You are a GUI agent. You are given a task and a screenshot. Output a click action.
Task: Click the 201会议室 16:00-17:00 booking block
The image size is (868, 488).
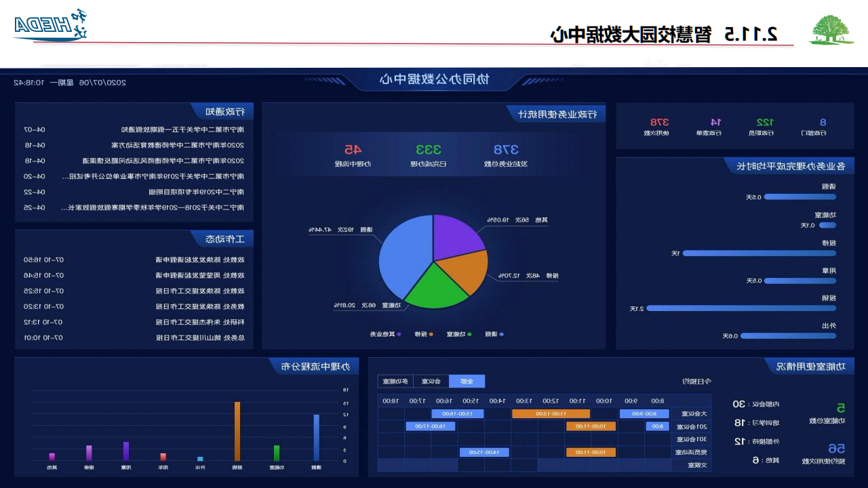(431, 426)
